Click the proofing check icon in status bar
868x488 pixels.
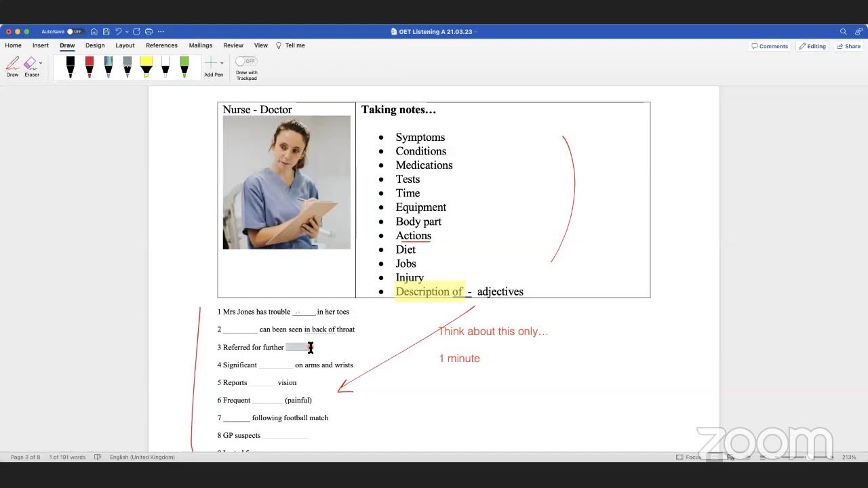coord(98,457)
